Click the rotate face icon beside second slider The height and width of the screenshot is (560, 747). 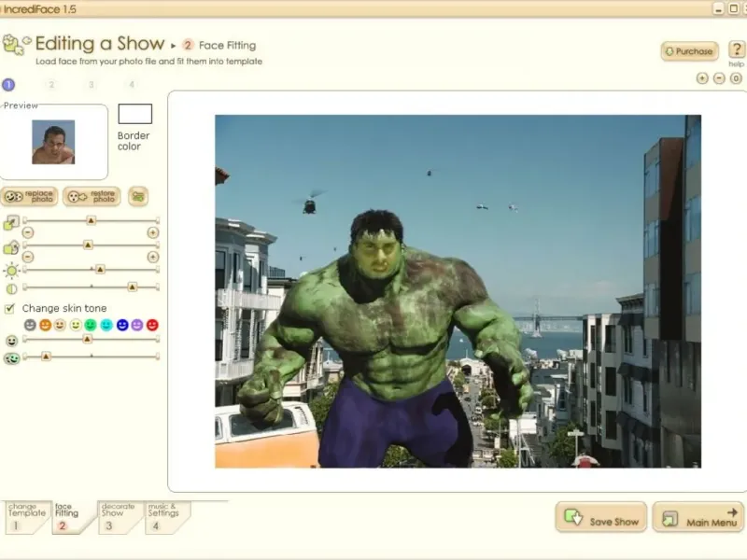click(x=11, y=247)
